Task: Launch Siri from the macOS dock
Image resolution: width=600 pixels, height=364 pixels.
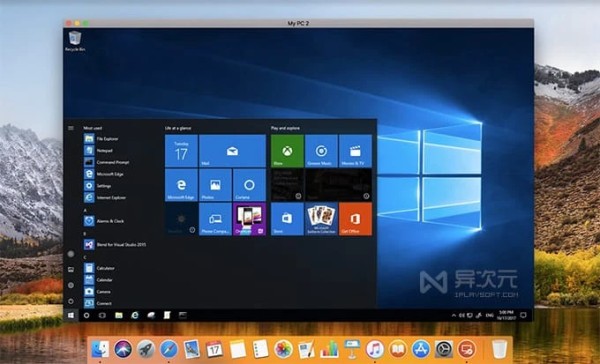Action: coord(123,349)
